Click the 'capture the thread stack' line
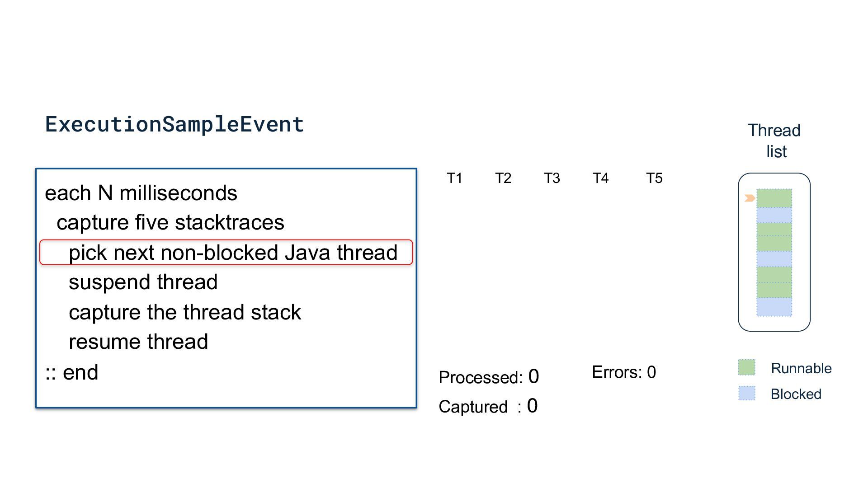Image resolution: width=868 pixels, height=488 pixels. 184,312
